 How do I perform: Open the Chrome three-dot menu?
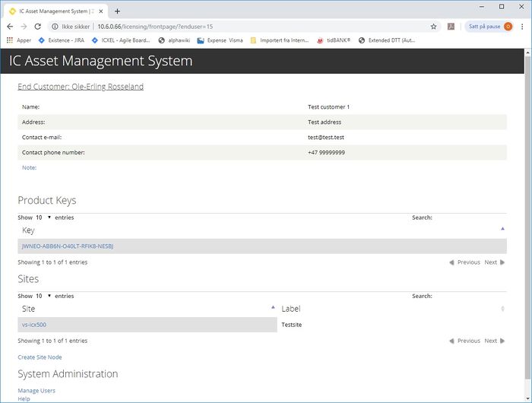point(522,27)
